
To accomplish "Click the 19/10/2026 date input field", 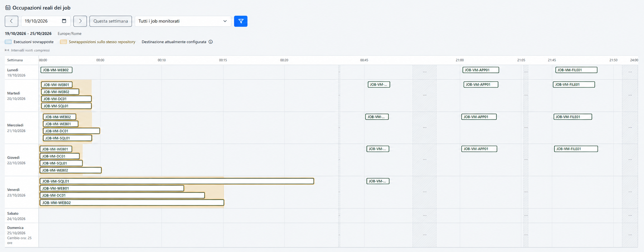I will 46,21.
